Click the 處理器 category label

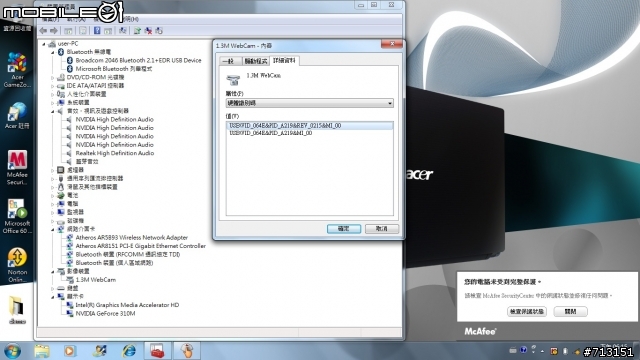[75, 170]
